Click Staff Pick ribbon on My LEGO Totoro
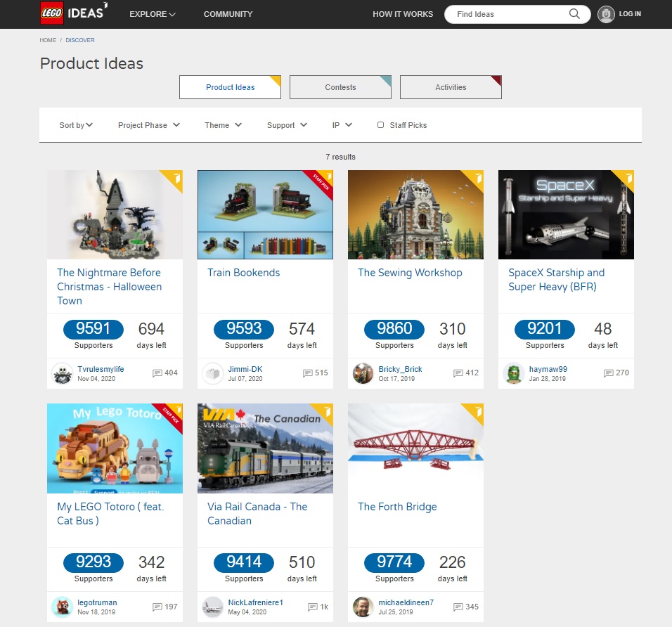Image resolution: width=672 pixels, height=627 pixels. [171, 415]
